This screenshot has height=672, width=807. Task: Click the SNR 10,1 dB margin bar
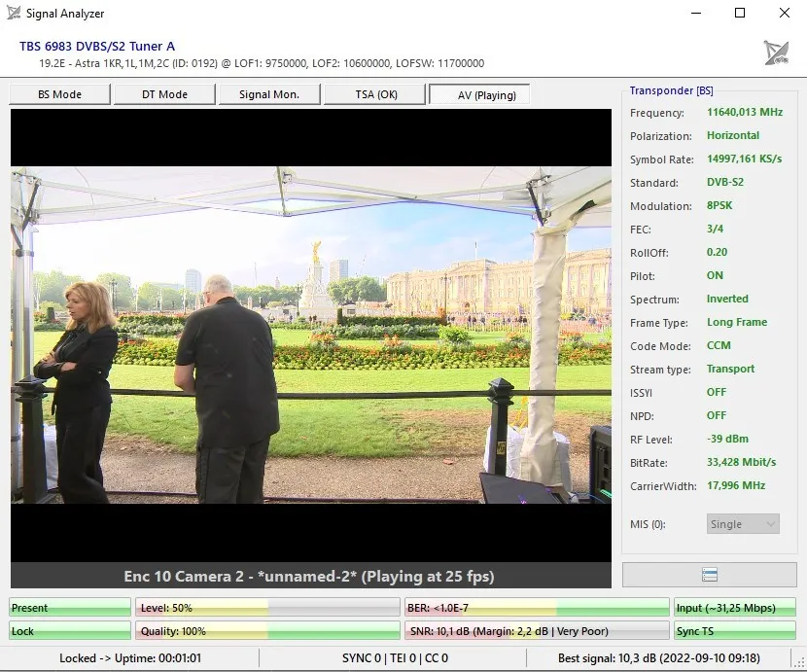click(537, 631)
